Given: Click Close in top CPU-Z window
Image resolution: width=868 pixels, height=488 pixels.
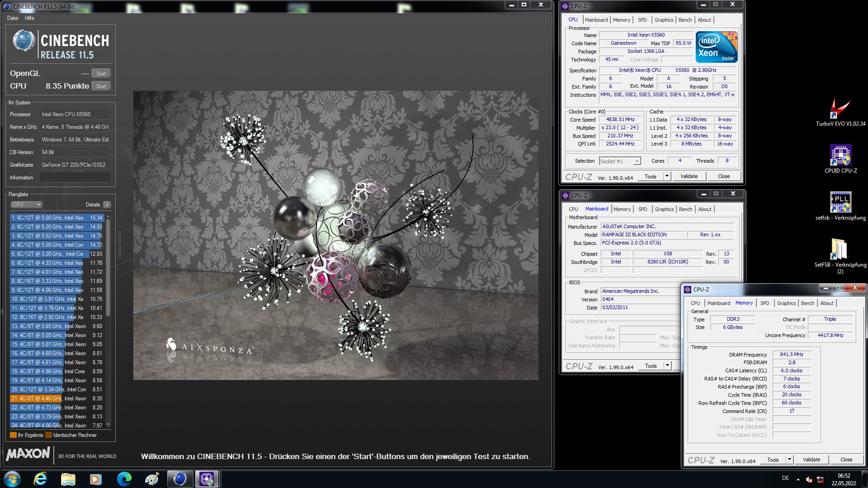Looking at the screenshot, I should [x=724, y=177].
